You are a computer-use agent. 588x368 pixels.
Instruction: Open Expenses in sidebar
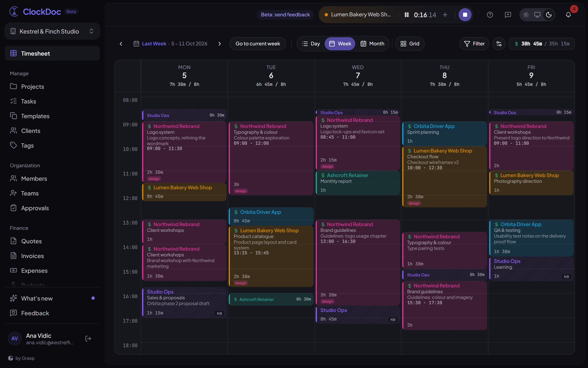[x=52, y=270]
